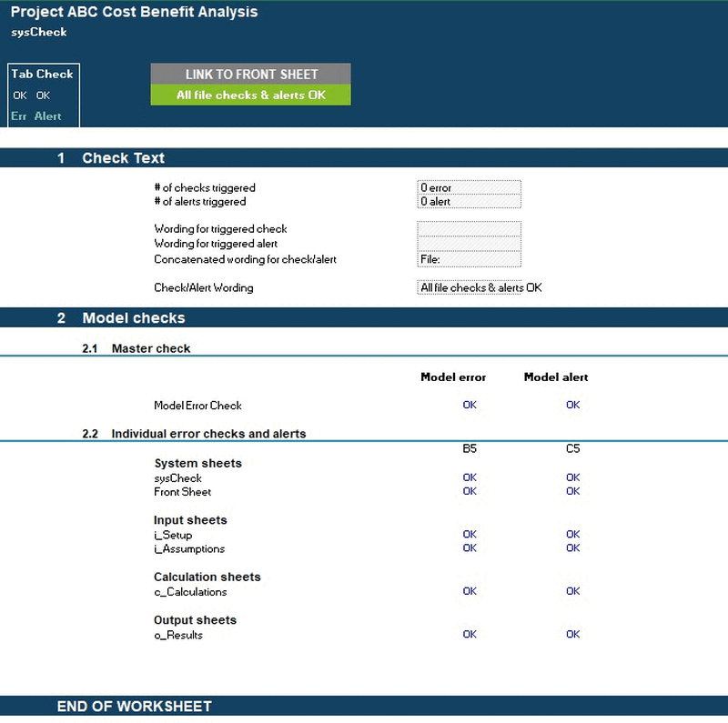Screen dimensions: 728x723
Task: Click the Check/Alert Wording result field
Action: click(x=469, y=287)
